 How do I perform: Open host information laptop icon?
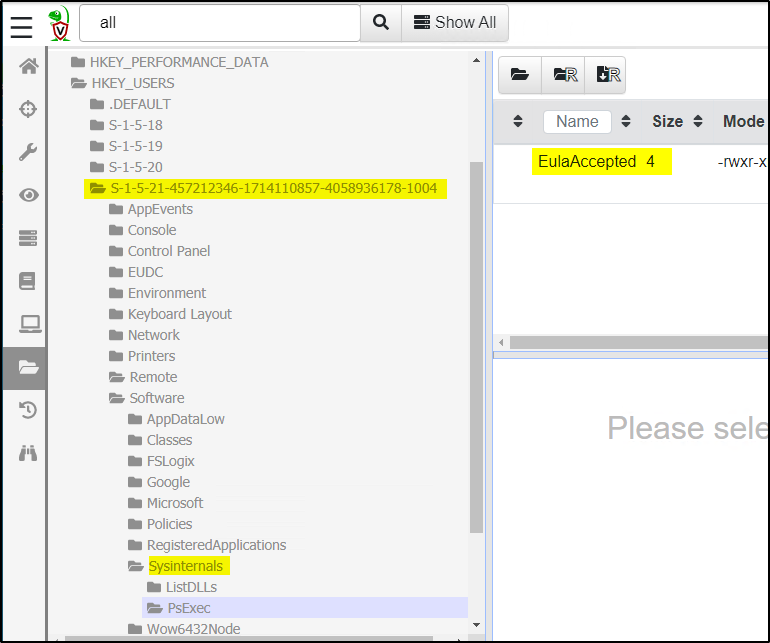pos(28,324)
